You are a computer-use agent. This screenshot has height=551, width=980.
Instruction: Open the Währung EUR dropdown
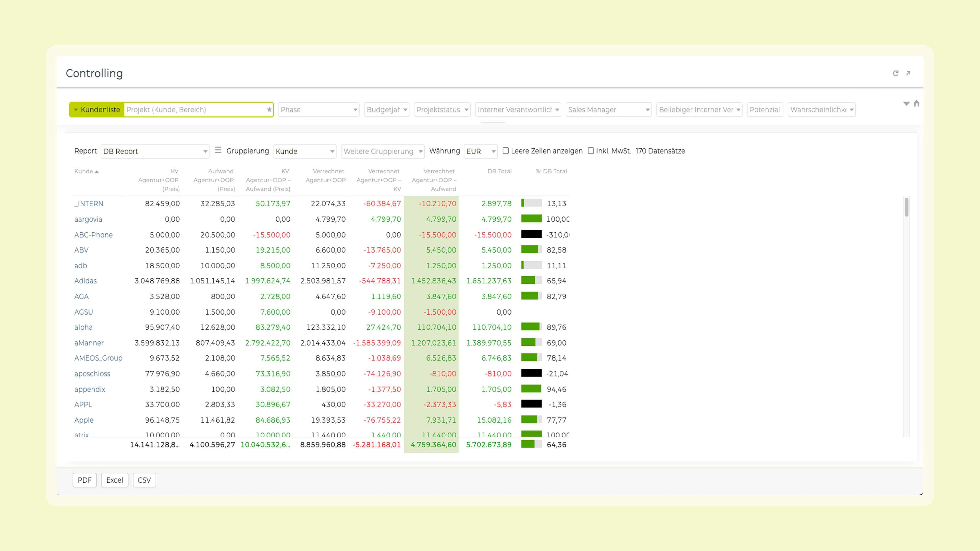tap(481, 151)
